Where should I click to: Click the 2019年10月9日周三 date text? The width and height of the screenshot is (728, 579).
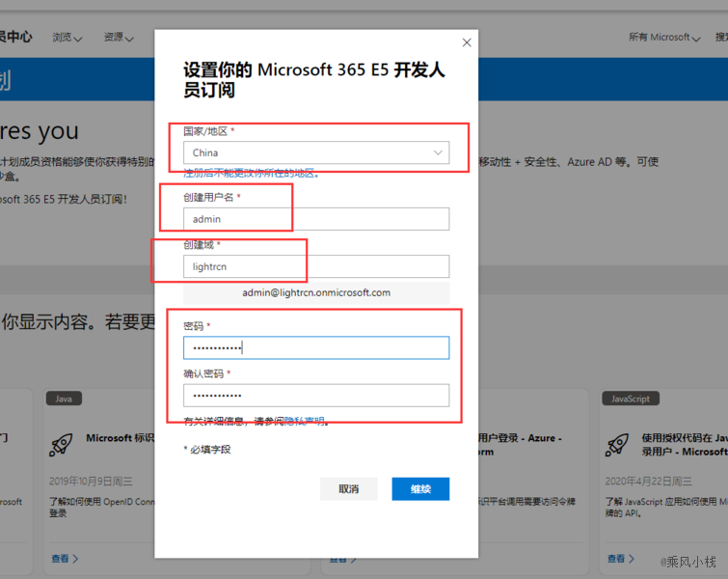click(91, 482)
